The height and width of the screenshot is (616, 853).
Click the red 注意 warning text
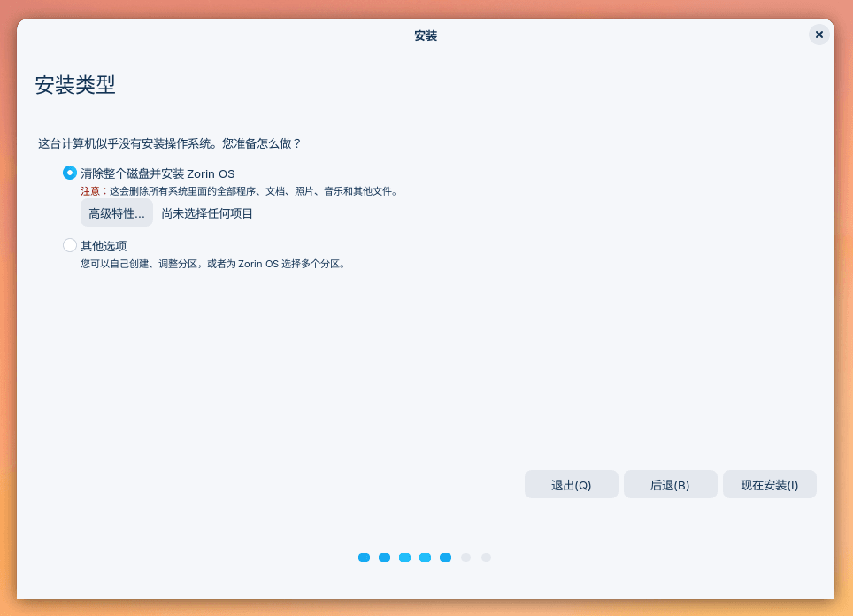[91, 190]
